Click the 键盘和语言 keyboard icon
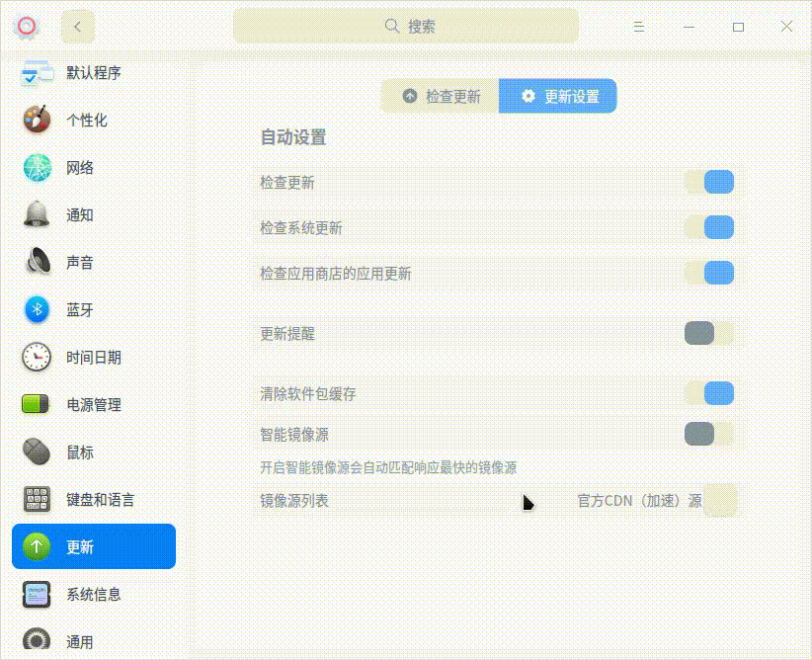Screen dimensions: 812x660 tap(37, 498)
